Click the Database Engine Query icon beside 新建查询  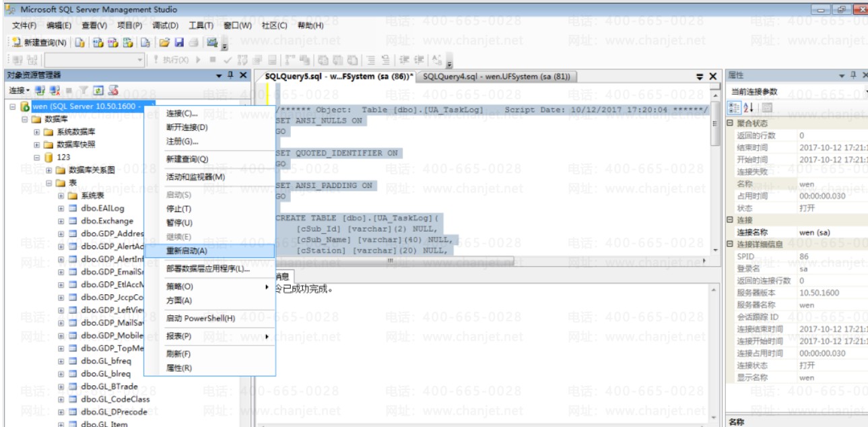click(x=81, y=42)
